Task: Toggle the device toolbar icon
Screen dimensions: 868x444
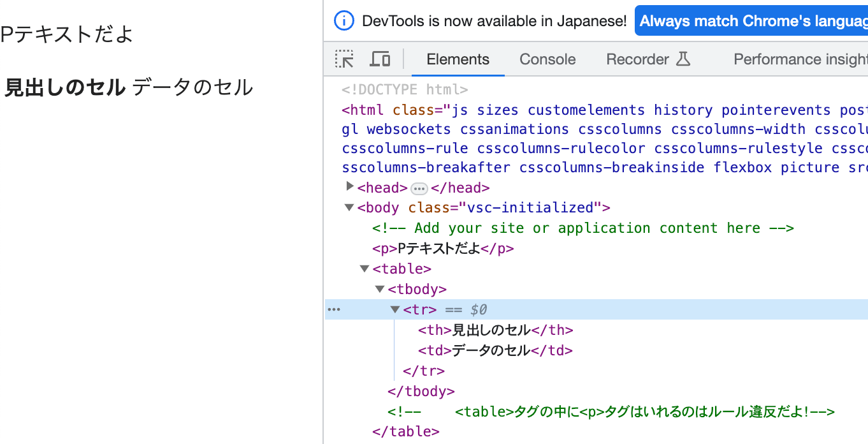Action: tap(380, 59)
